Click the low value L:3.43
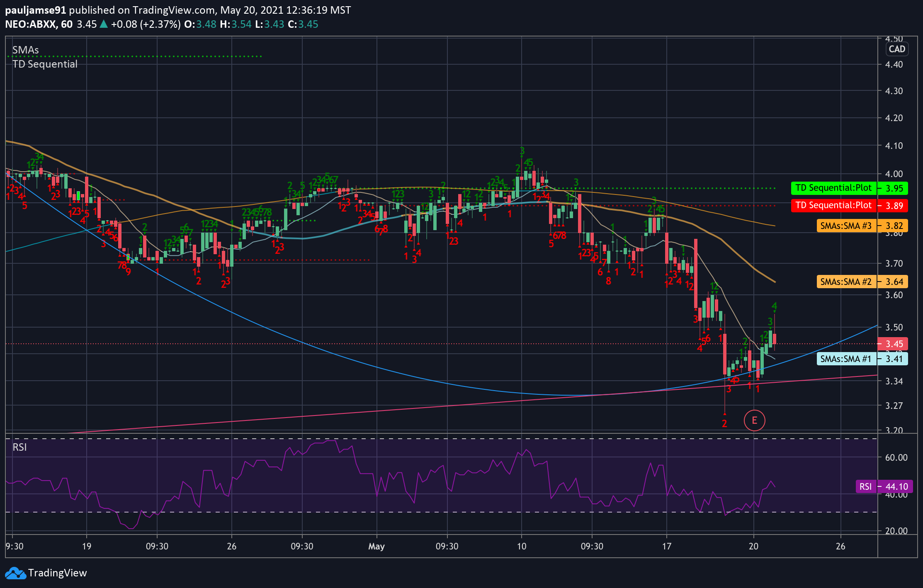Screen dimensions: 923x588 pyautogui.click(x=270, y=24)
